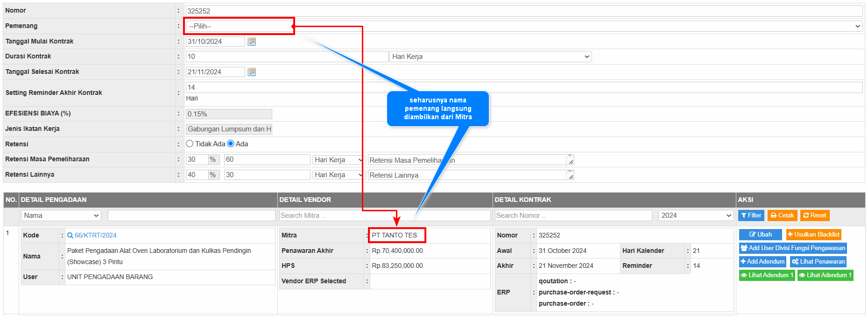
Task: Click the magnifier icon beside 66/KTRT/2024
Action: 70,236
